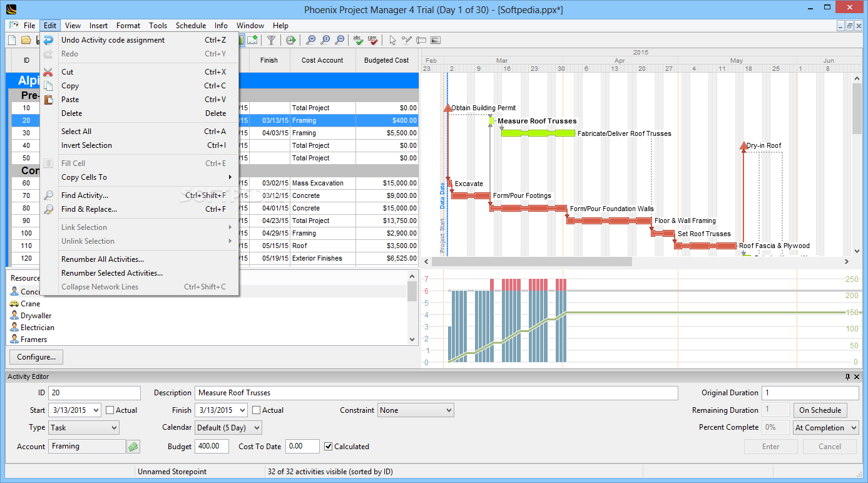Choose Select All in Edit menu
868x483 pixels.
[139, 132]
